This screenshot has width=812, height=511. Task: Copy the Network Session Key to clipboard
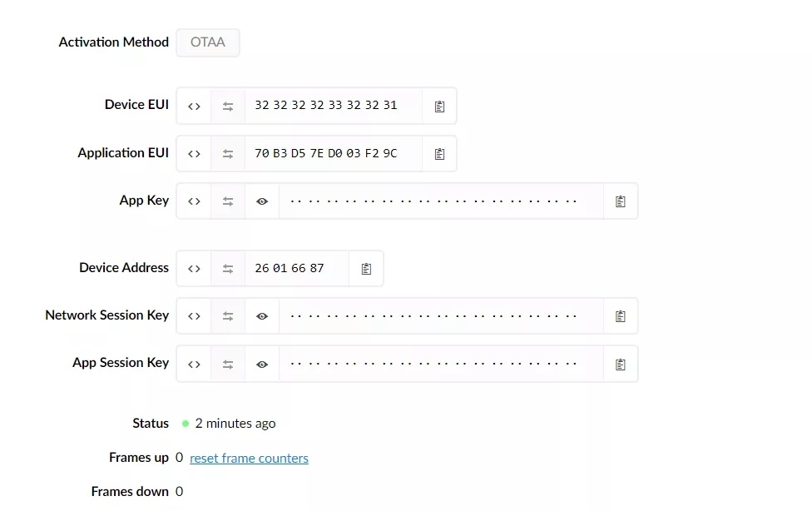(620, 316)
